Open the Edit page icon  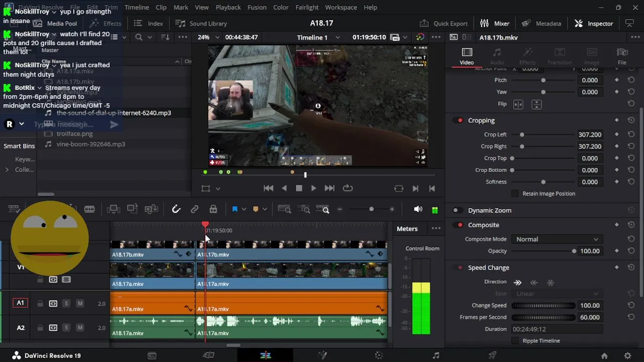(266, 355)
